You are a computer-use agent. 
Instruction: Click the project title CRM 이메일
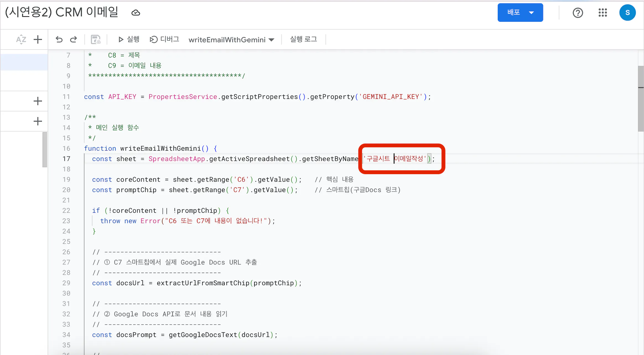(62, 12)
